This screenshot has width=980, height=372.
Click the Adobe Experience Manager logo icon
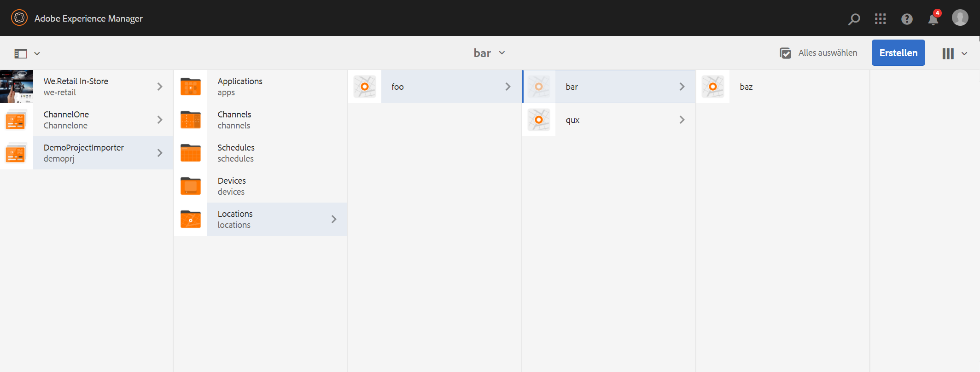(19, 18)
